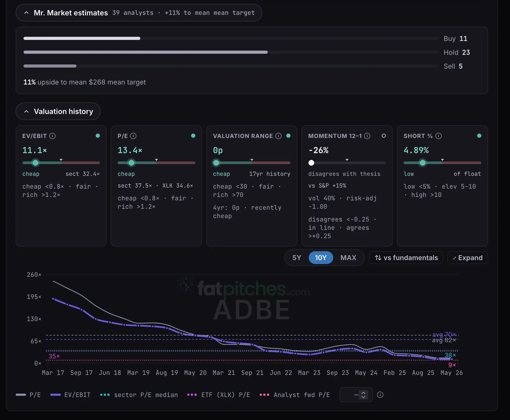Click the '11% upside to mean $268' text
The image size is (510, 420).
[64, 82]
